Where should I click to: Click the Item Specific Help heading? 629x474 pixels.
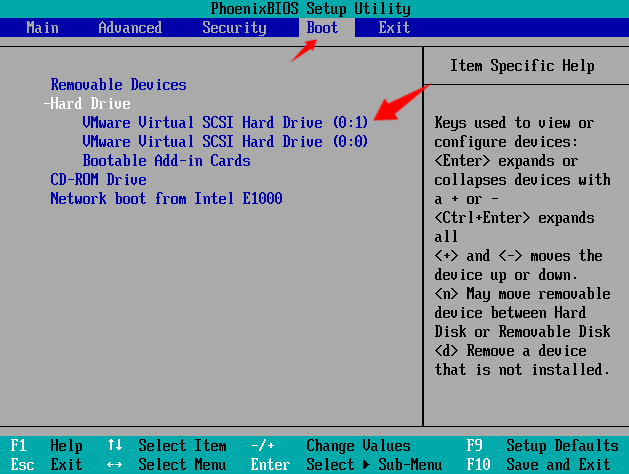click(522, 66)
